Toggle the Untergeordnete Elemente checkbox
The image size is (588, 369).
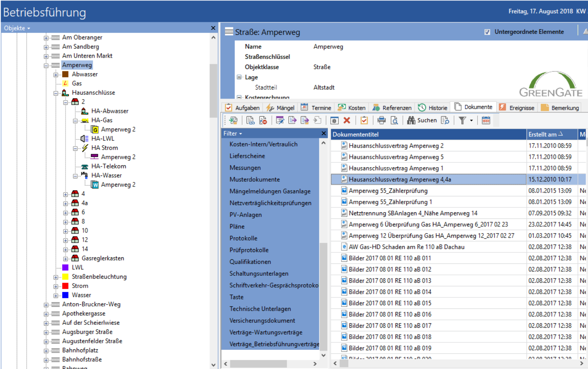[x=487, y=32]
